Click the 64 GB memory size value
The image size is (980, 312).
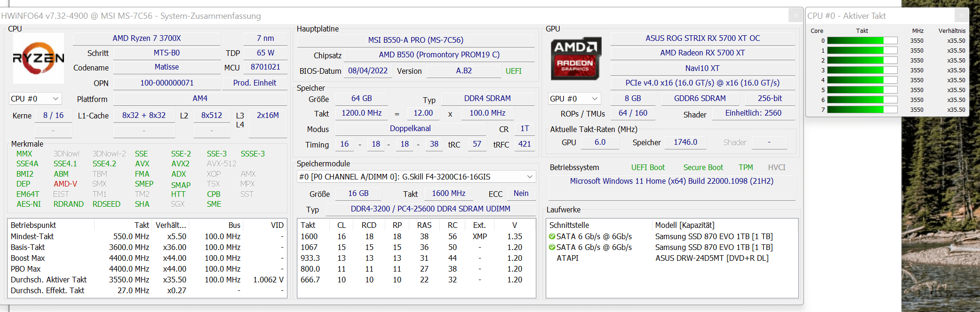pos(361,99)
